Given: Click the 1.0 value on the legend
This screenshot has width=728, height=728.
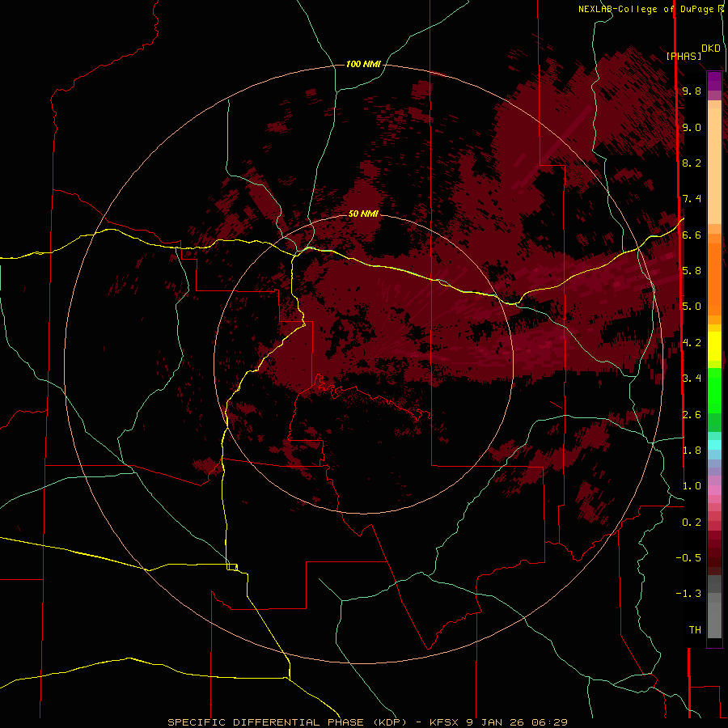Looking at the screenshot, I should click(692, 486).
